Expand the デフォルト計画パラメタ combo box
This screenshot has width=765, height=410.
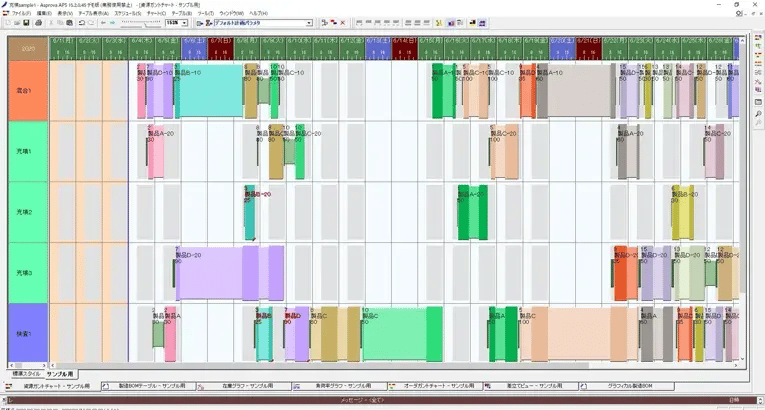(x=308, y=22)
